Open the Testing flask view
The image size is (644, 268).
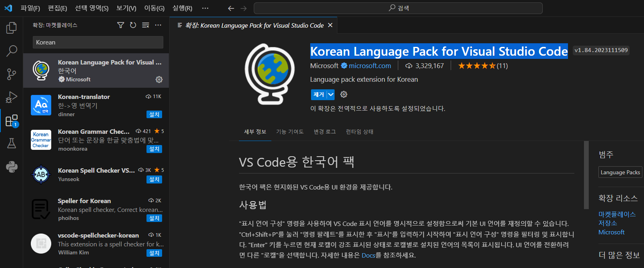coord(12,143)
